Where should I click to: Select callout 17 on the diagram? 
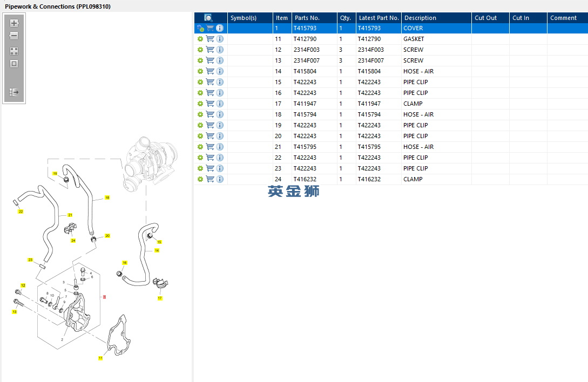click(160, 298)
